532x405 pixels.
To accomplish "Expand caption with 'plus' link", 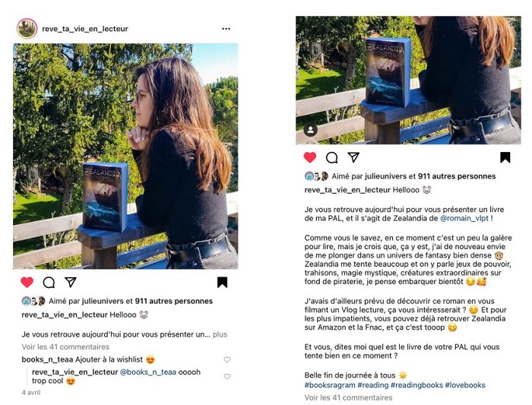I will 220,334.
